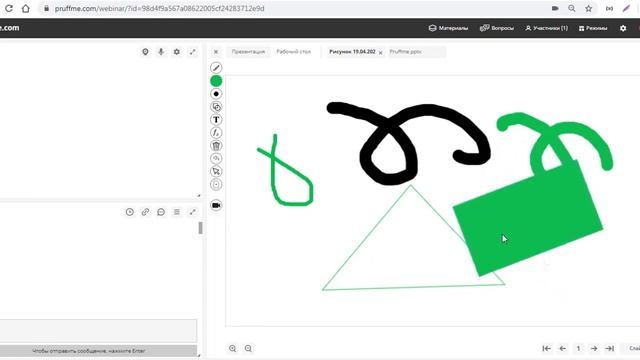Open Вопросы in the top bar
The height and width of the screenshot is (360, 640).
[497, 28]
